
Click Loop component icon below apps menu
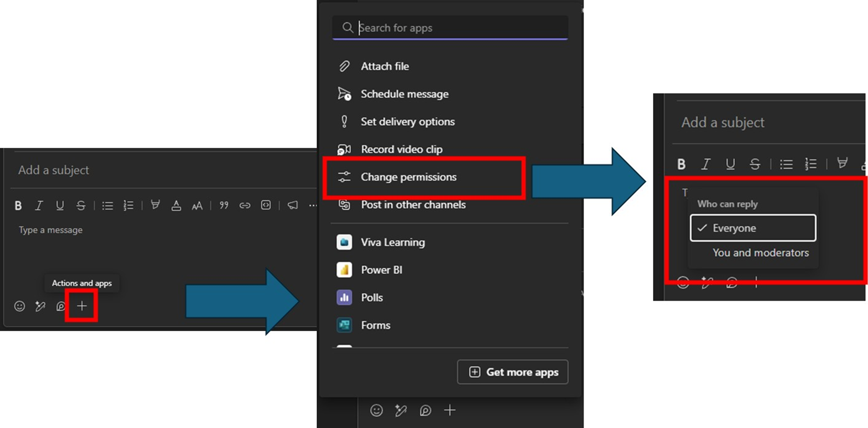(426, 410)
